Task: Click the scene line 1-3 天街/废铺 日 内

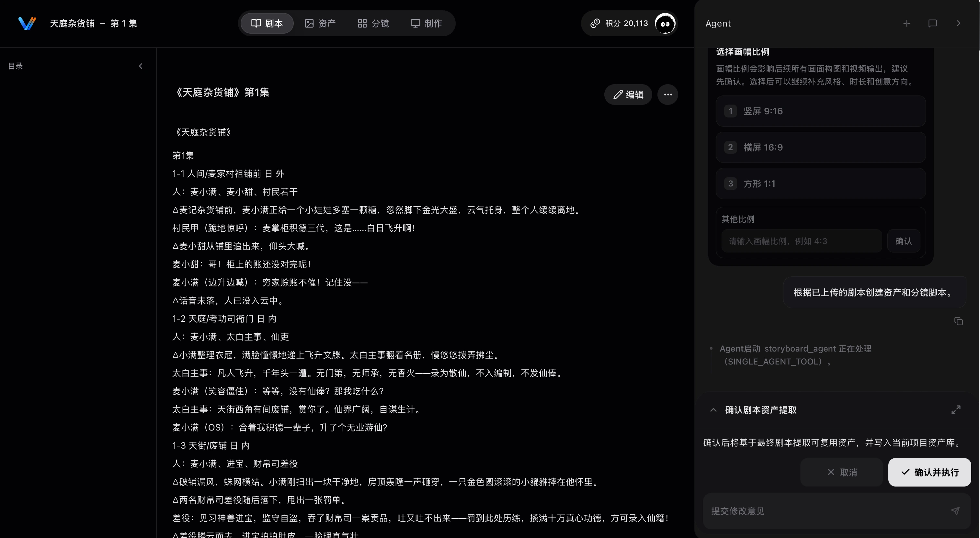Action: 211,446
